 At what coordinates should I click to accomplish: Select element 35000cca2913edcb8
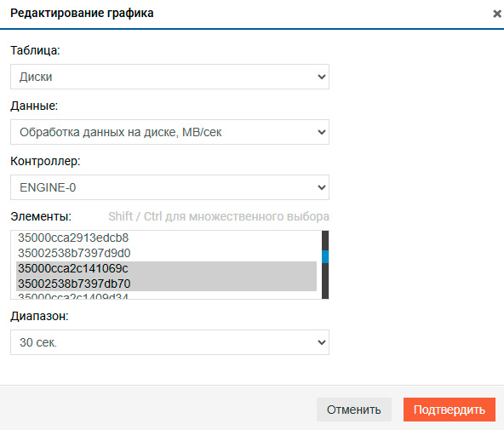point(167,238)
